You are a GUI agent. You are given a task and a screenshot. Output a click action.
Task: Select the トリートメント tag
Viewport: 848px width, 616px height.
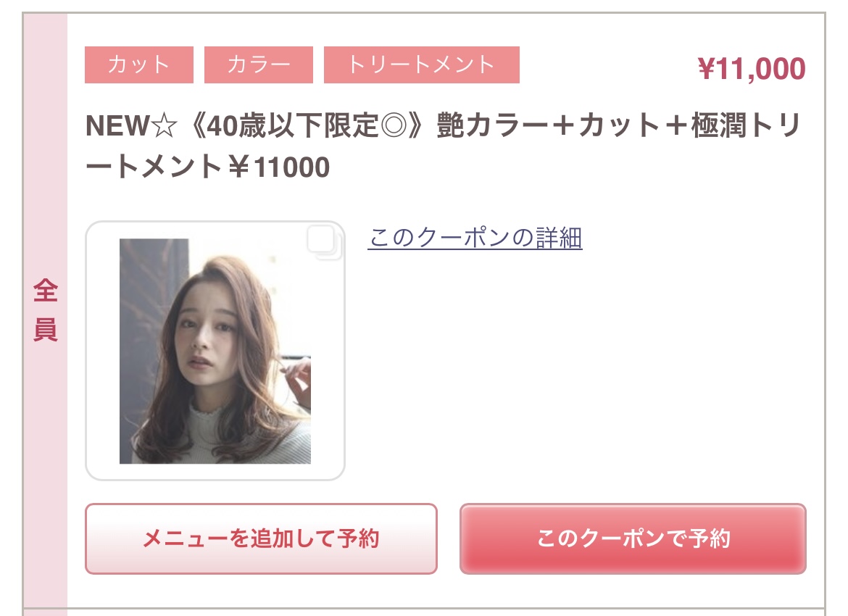coord(422,65)
